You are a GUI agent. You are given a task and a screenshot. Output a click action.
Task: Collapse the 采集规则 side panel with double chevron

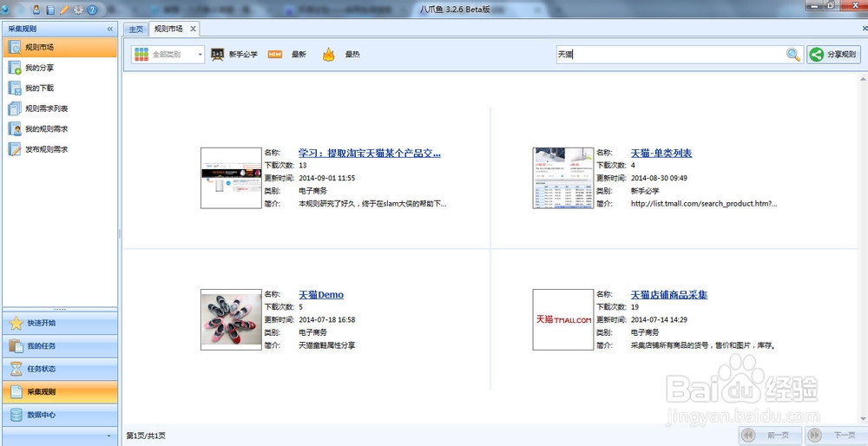tap(109, 30)
